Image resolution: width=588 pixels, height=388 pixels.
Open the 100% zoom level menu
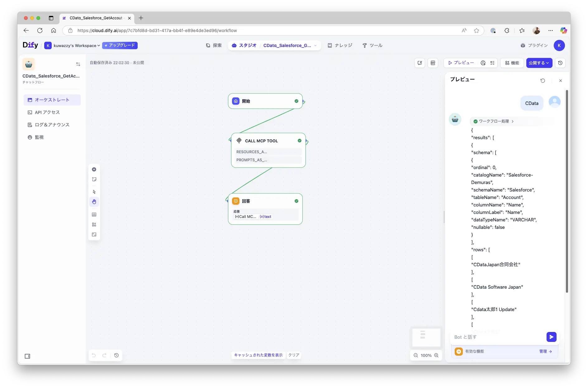[x=426, y=355]
